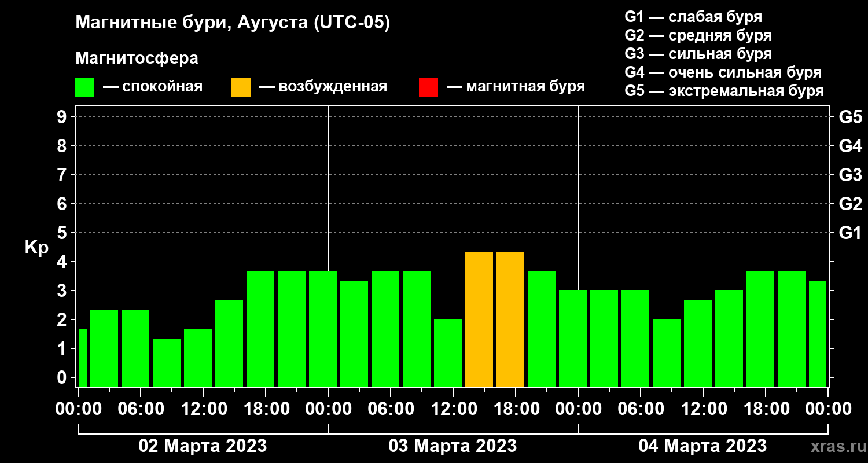The image size is (868, 463).
Task: Click the 'G2' mark on the right axis
Action: (x=850, y=204)
